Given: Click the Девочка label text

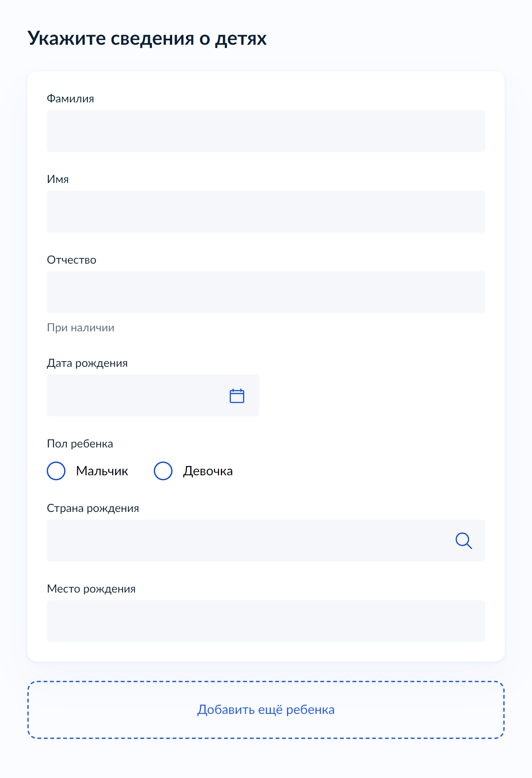Looking at the screenshot, I should (x=208, y=471).
